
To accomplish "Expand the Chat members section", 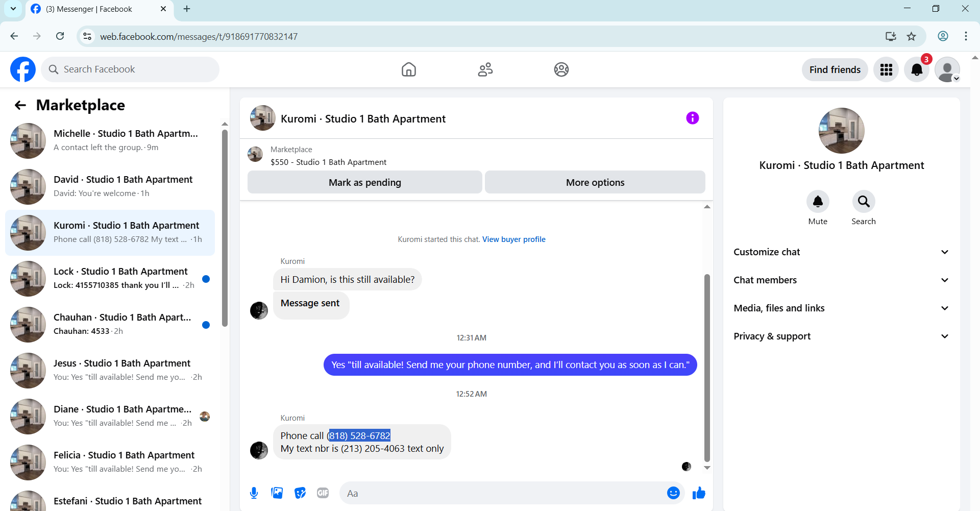I will [842, 280].
